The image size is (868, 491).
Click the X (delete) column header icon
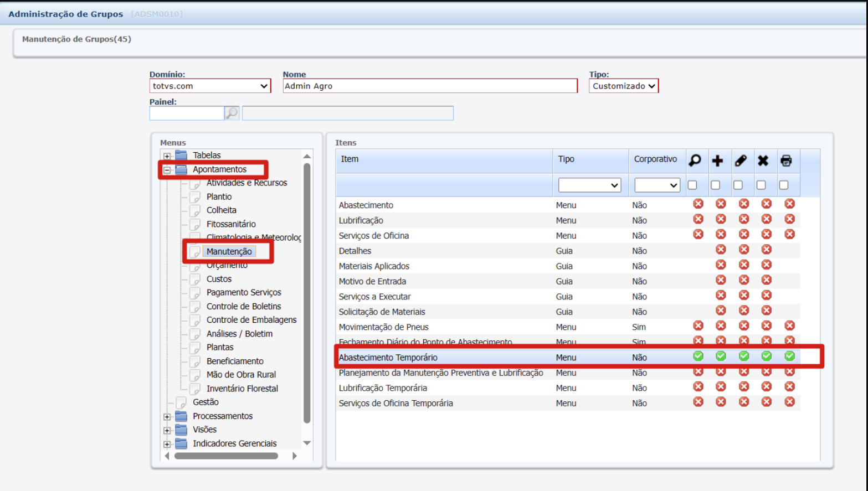coord(763,161)
